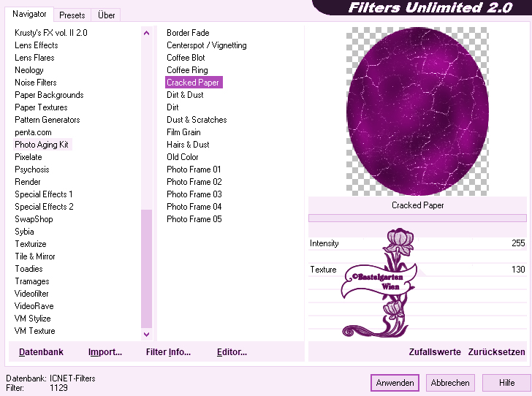
Task: Click the Import... button
Action: 104,352
